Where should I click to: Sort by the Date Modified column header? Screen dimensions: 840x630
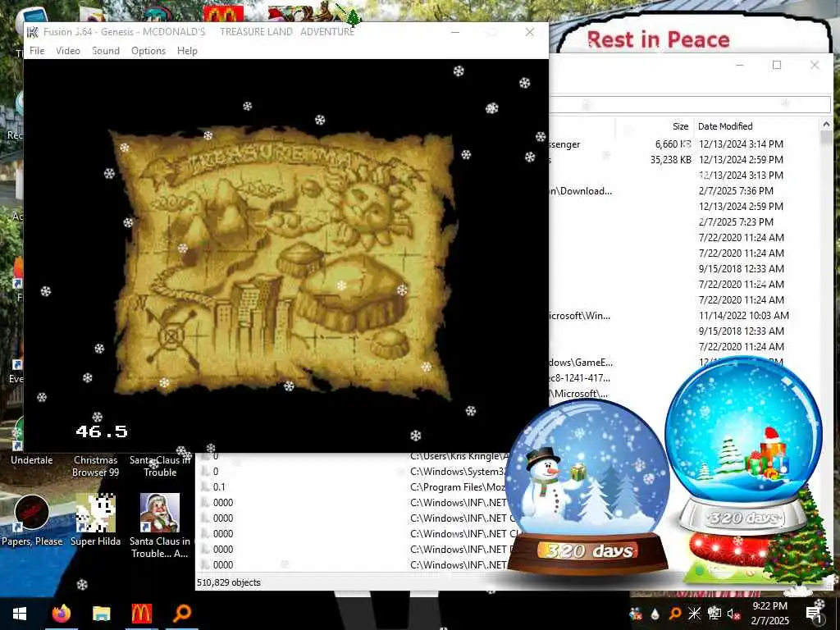(725, 126)
